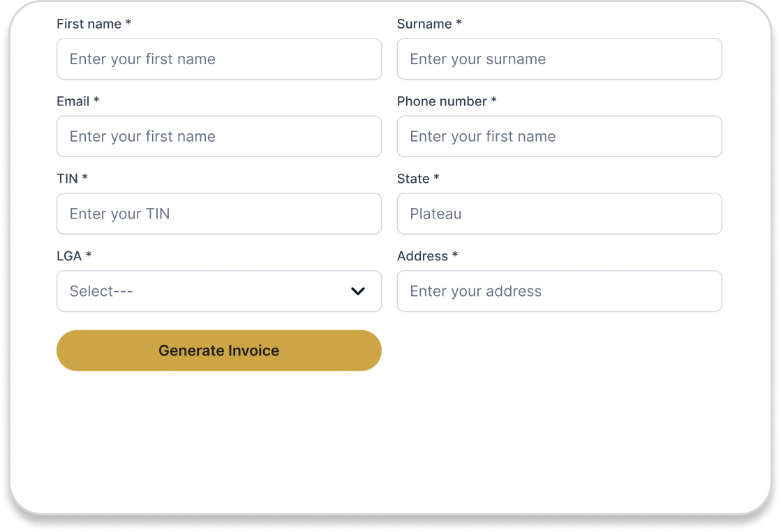Image resolution: width=781 pixels, height=532 pixels.
Task: Click the 'LGA' field label
Action: point(69,257)
